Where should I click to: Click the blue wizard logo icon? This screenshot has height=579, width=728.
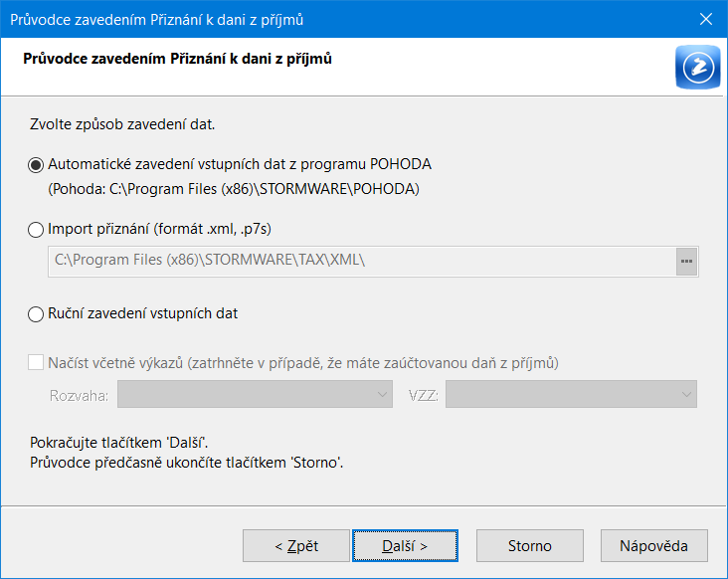pos(698,67)
